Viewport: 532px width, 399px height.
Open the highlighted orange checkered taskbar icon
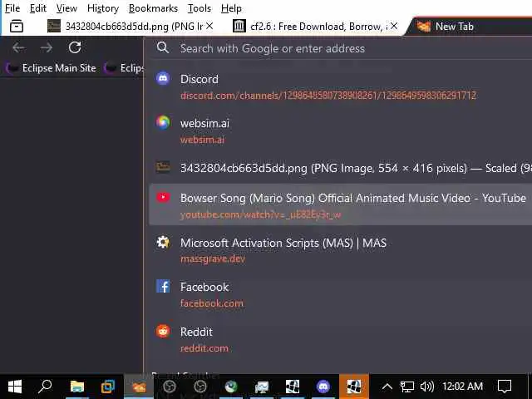pos(354,387)
